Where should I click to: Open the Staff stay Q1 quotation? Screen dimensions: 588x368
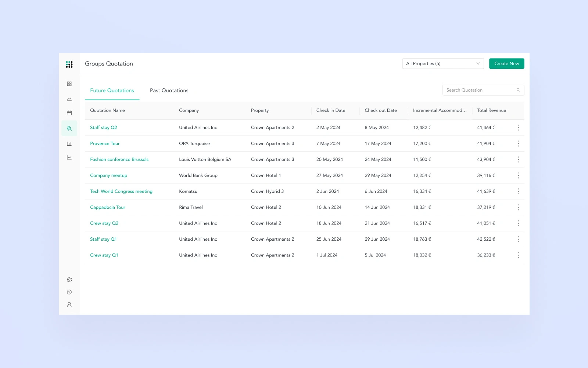click(x=103, y=239)
